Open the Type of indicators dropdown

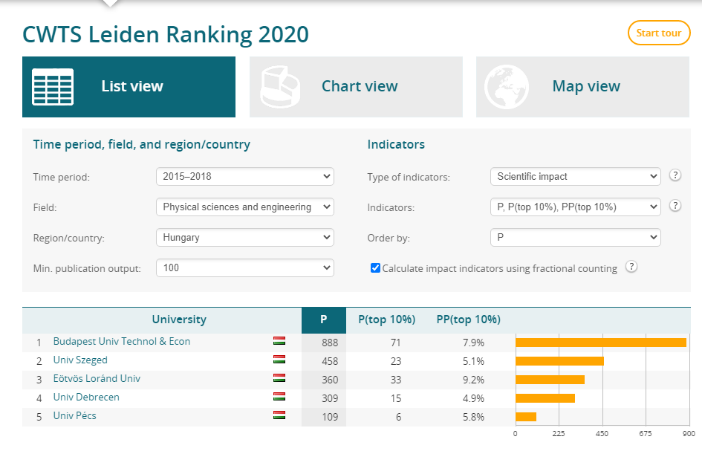click(x=575, y=176)
